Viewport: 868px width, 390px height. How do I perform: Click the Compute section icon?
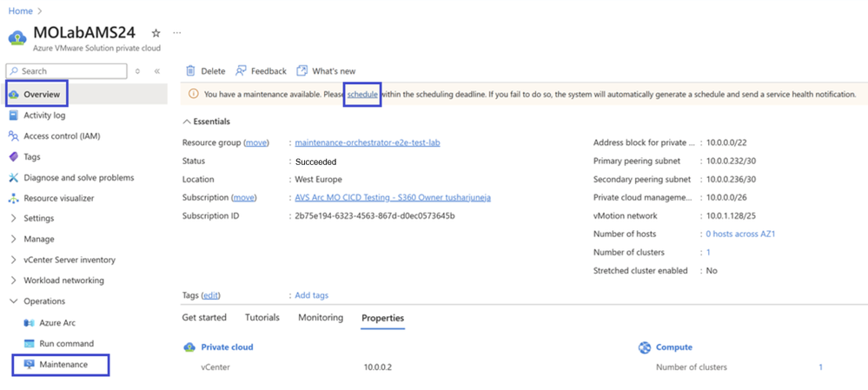(644, 347)
